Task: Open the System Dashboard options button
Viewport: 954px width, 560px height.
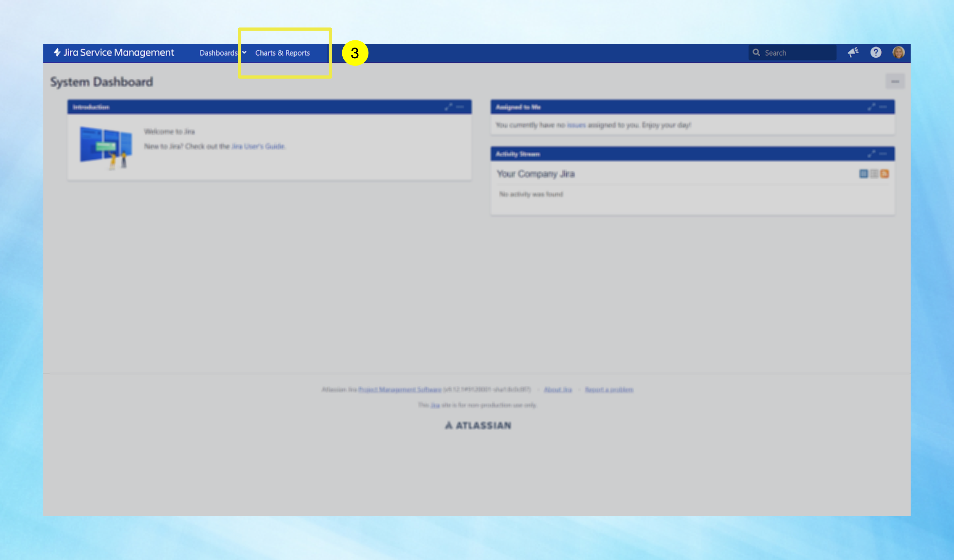Action: tap(895, 81)
